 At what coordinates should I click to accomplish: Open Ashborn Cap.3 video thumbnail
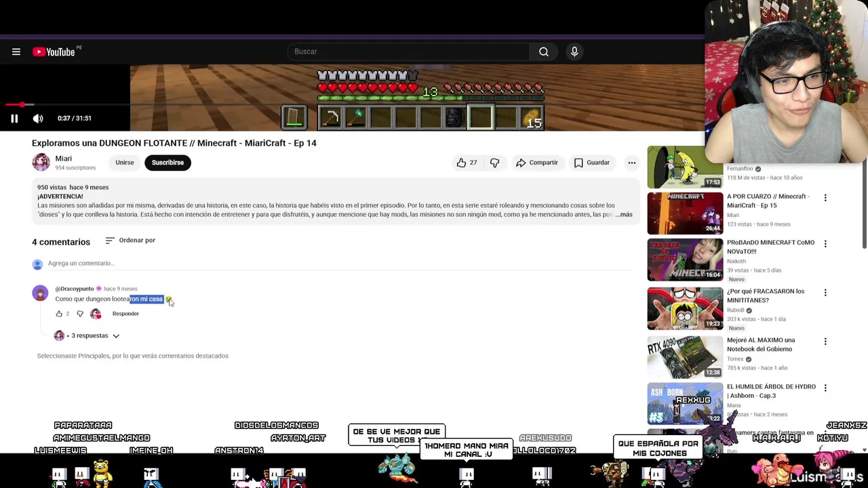(x=685, y=404)
